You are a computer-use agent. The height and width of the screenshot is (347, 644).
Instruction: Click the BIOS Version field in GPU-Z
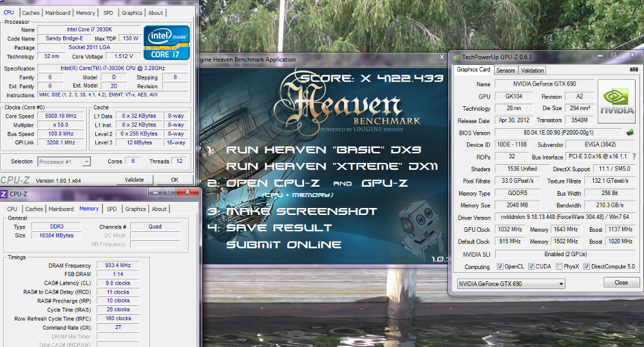click(x=558, y=133)
